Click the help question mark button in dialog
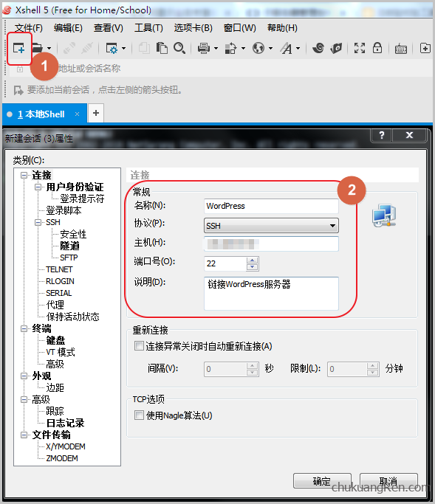This screenshot has width=435, height=504. tap(382, 135)
